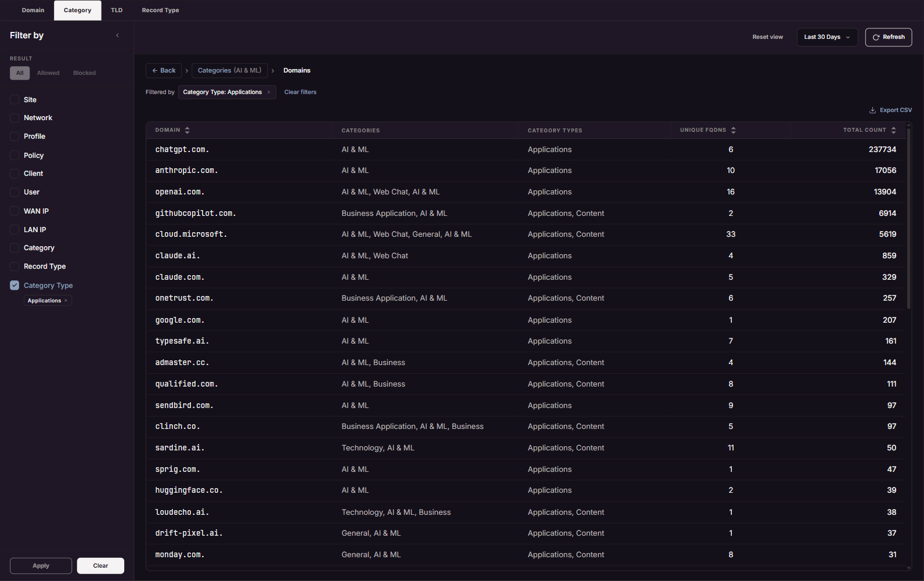Remove the Applications tag in sidebar
Viewport: 924px width, 581px height.
[66, 301]
